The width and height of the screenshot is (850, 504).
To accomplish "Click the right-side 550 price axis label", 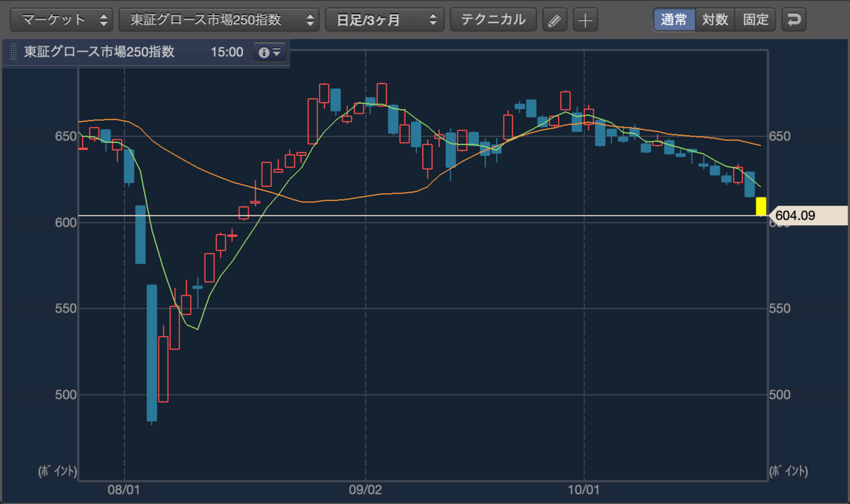I will pyautogui.click(x=780, y=309).
